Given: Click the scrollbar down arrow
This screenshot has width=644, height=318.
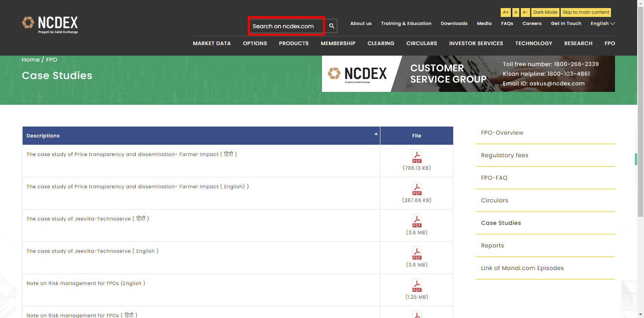Looking at the screenshot, I should (640, 314).
